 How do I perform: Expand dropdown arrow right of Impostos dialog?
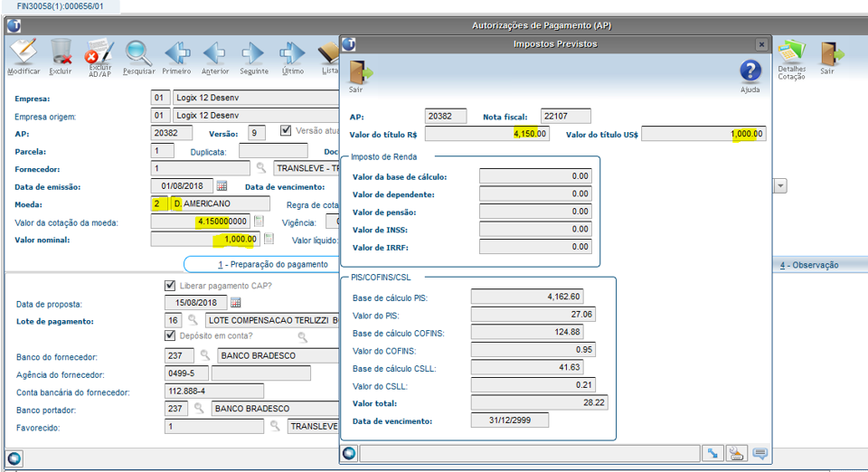click(779, 185)
